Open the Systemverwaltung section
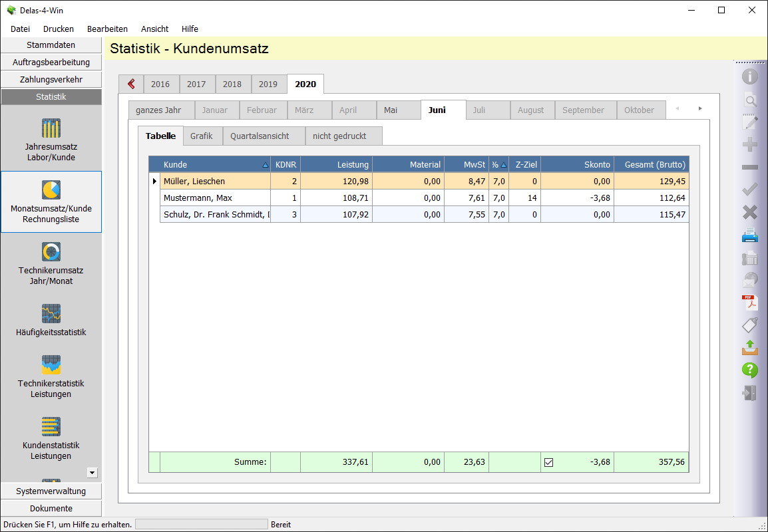The height and width of the screenshot is (532, 768). 51,491
